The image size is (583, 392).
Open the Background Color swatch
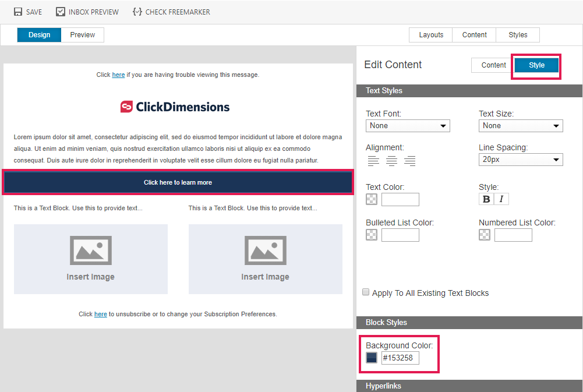pos(371,358)
